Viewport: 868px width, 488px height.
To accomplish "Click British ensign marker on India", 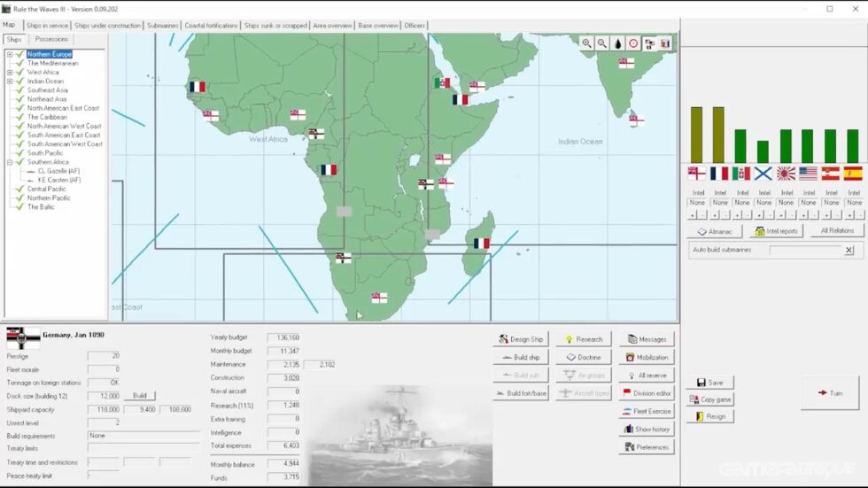I will point(626,63).
